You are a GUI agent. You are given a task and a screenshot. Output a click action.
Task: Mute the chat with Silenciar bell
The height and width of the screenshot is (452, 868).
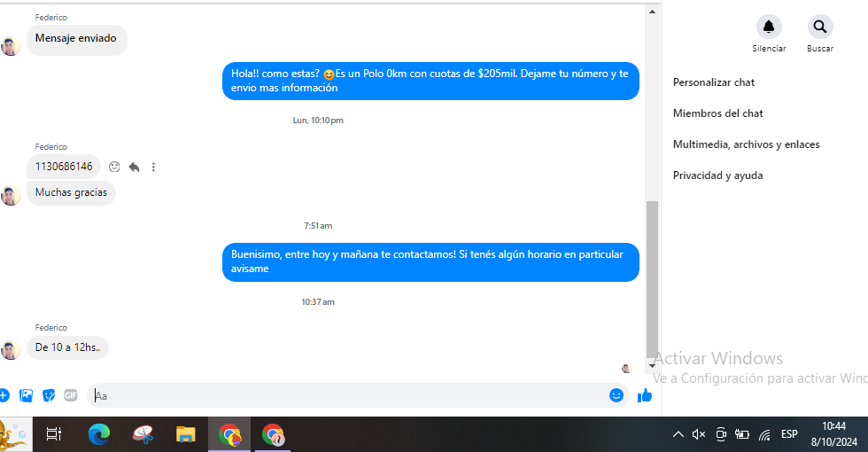coord(769,27)
